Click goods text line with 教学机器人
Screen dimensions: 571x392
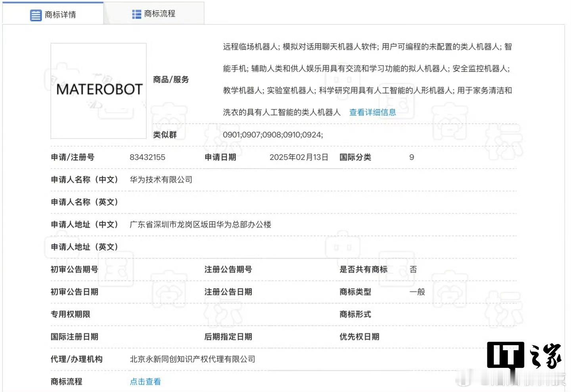[x=368, y=90]
